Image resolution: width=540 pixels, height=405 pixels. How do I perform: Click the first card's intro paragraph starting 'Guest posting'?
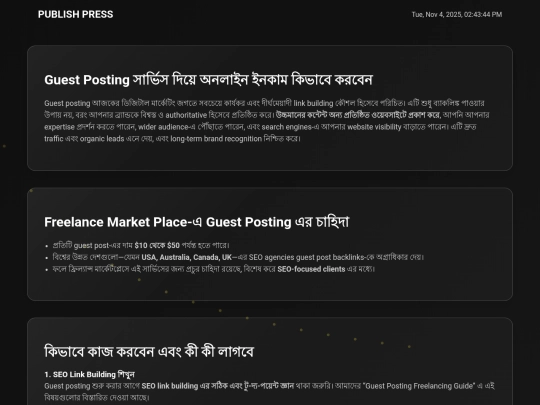(267, 121)
